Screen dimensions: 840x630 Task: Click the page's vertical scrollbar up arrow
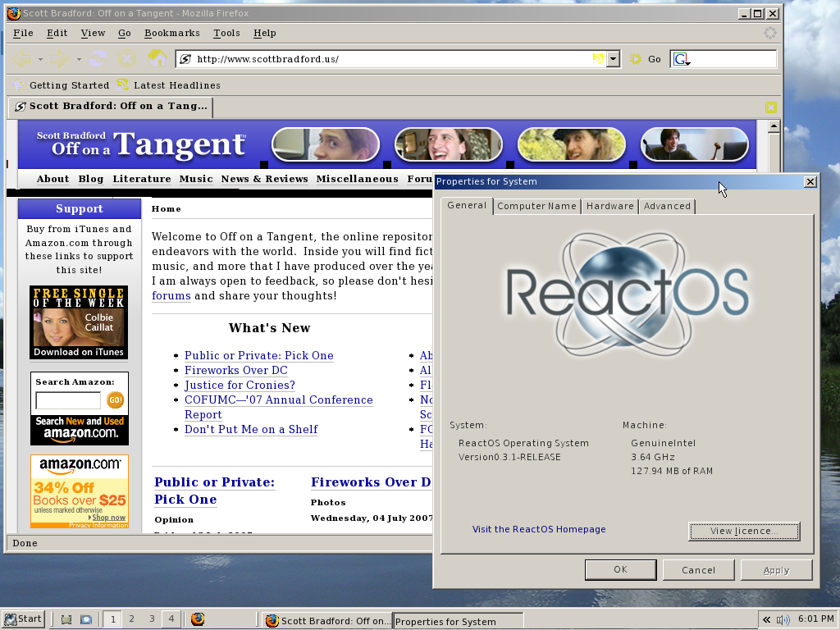point(773,127)
